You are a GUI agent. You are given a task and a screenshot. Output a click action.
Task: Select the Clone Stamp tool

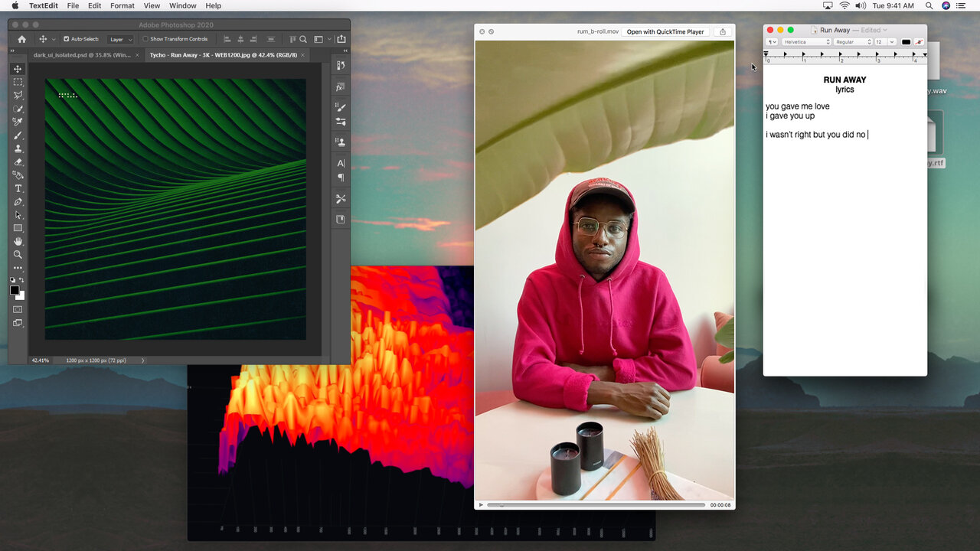(x=18, y=148)
